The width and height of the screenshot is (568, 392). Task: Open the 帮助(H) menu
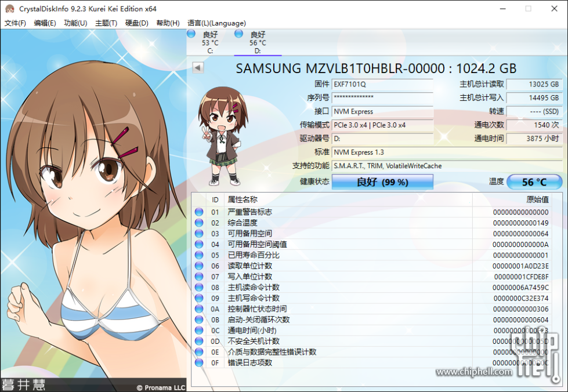click(x=168, y=23)
